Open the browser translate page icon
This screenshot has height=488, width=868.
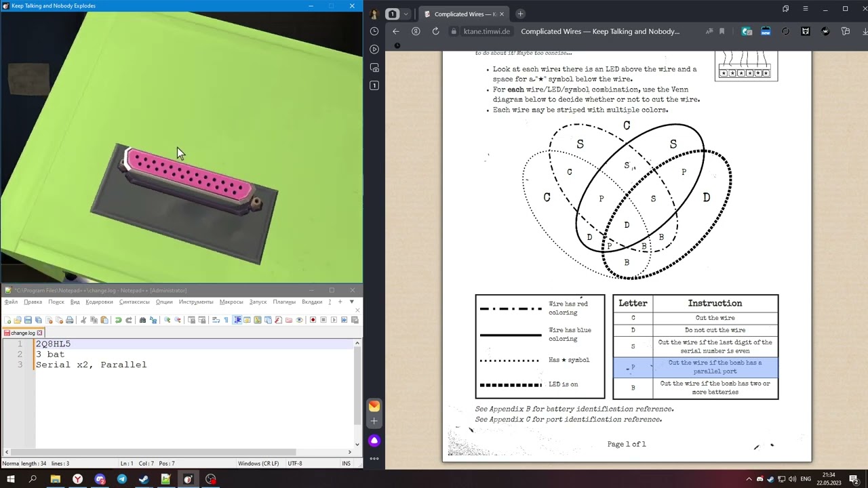[709, 31]
